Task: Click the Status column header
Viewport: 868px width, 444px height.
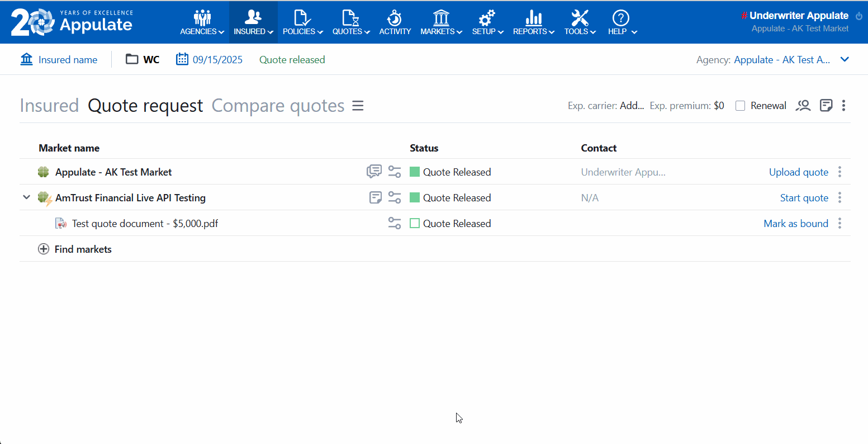Action: tap(424, 148)
